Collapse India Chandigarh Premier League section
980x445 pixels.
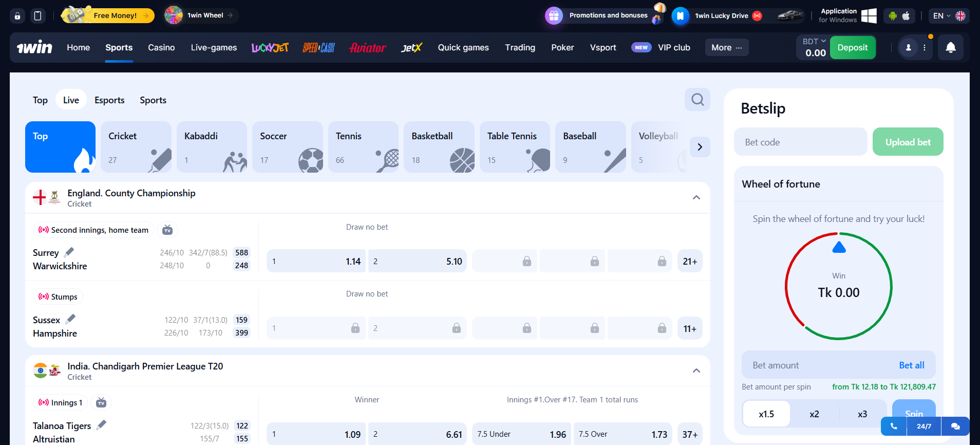click(x=696, y=370)
